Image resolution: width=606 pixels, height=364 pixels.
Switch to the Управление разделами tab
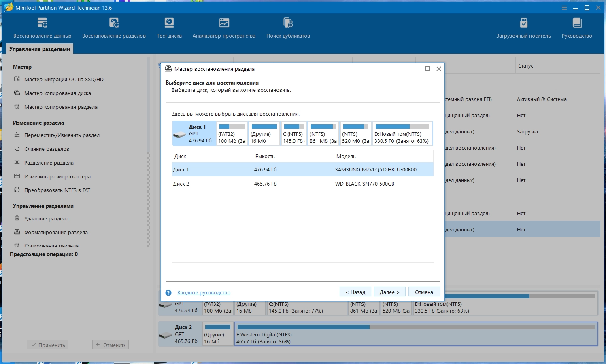pyautogui.click(x=40, y=49)
